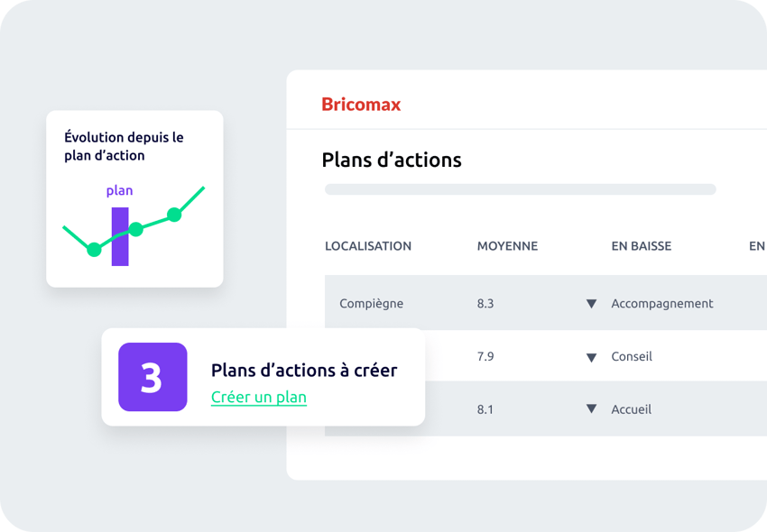This screenshot has width=767, height=532.
Task: Select the highest green chart point
Action: [x=174, y=215]
